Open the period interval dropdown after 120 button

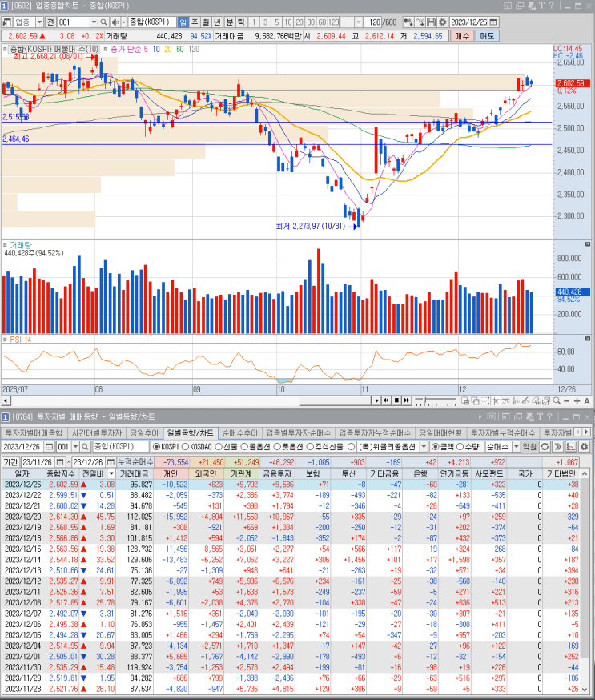click(x=359, y=22)
